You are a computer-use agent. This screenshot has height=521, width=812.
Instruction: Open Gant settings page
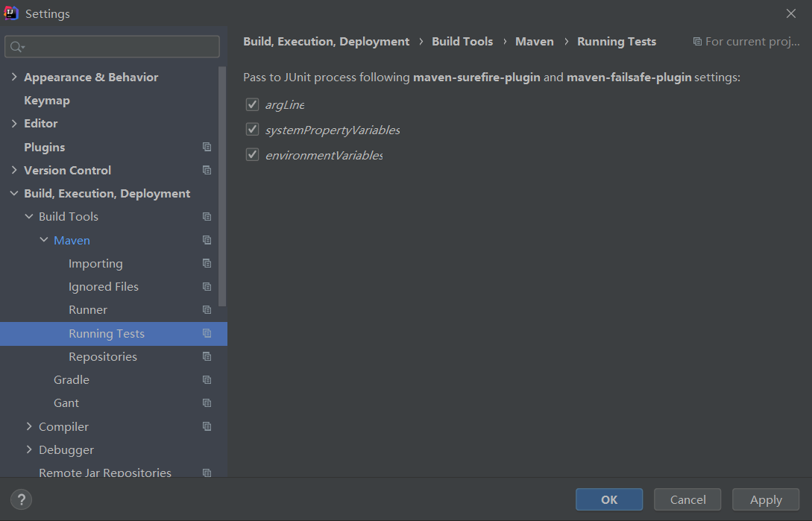[66, 403]
